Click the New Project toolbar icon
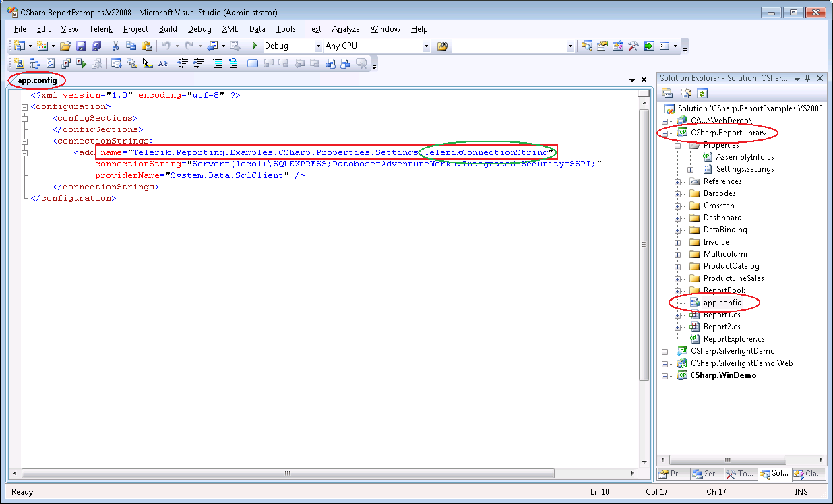Screen dimensions: 833x504 (x=20, y=46)
